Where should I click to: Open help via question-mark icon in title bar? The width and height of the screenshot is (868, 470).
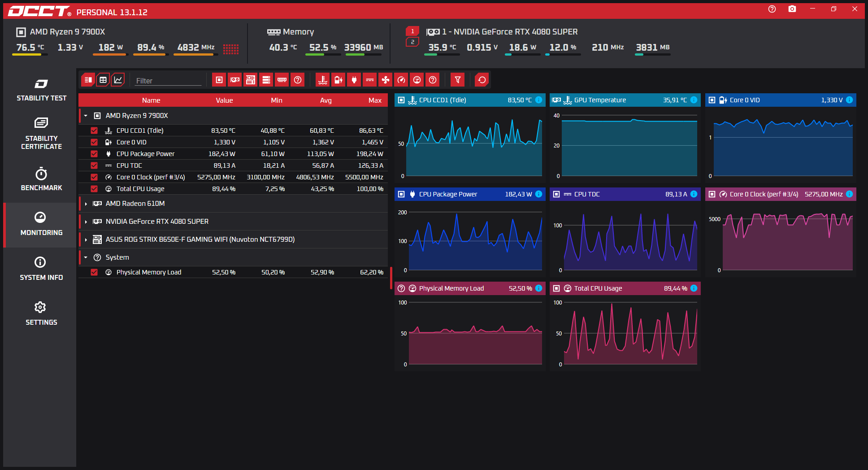[x=772, y=9]
